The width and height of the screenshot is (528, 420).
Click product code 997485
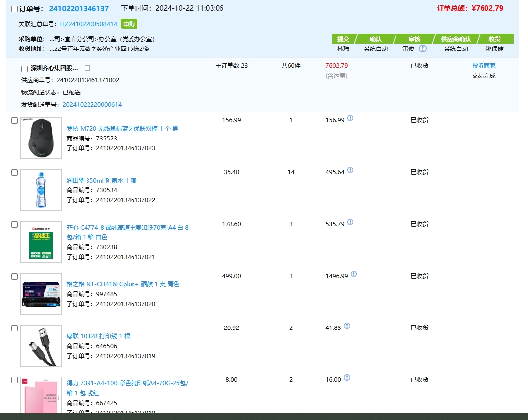coord(106,294)
